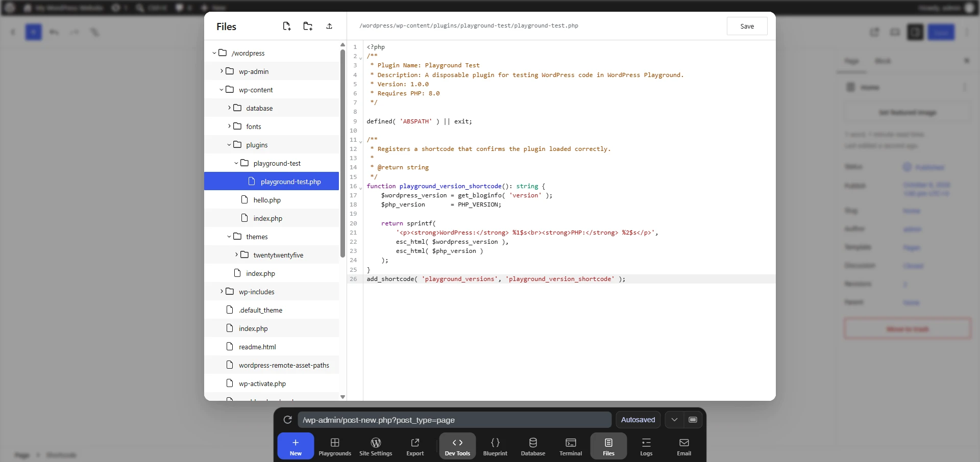The width and height of the screenshot is (980, 462).
Task: Click line number 20 in gutter
Action: (353, 223)
